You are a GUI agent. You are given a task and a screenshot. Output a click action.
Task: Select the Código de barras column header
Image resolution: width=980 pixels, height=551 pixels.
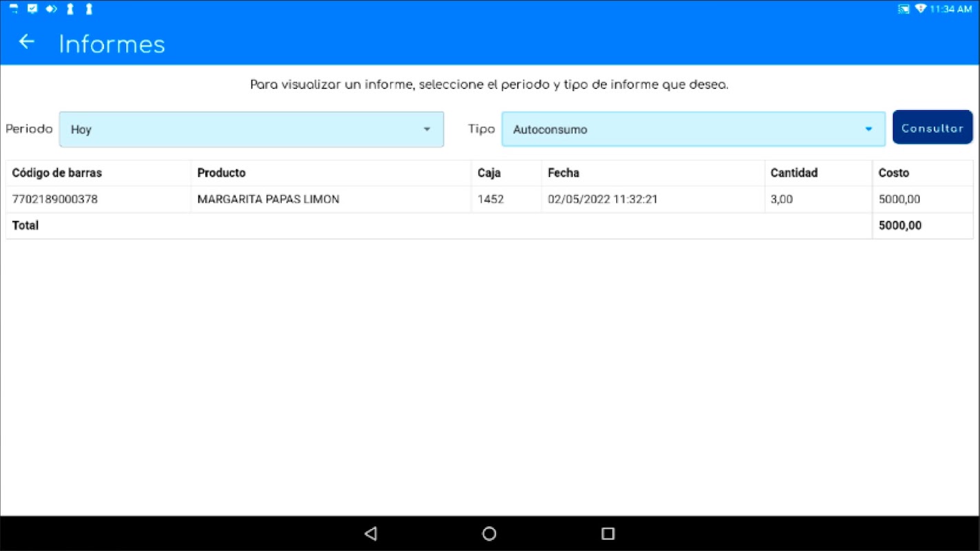coord(57,173)
